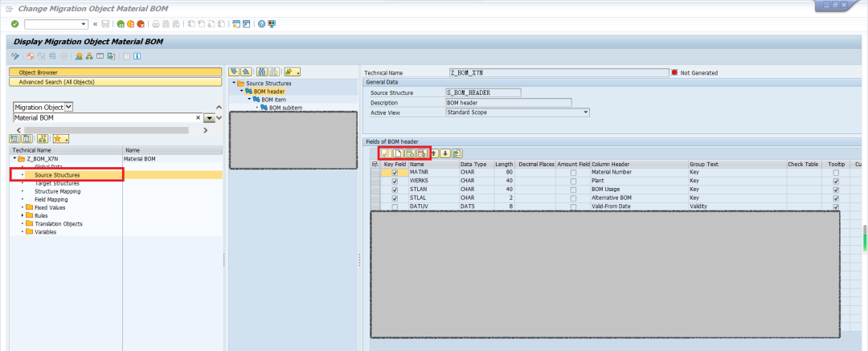Select Source Structures in the object tree
The height and width of the screenshot is (351, 868).
(x=58, y=175)
